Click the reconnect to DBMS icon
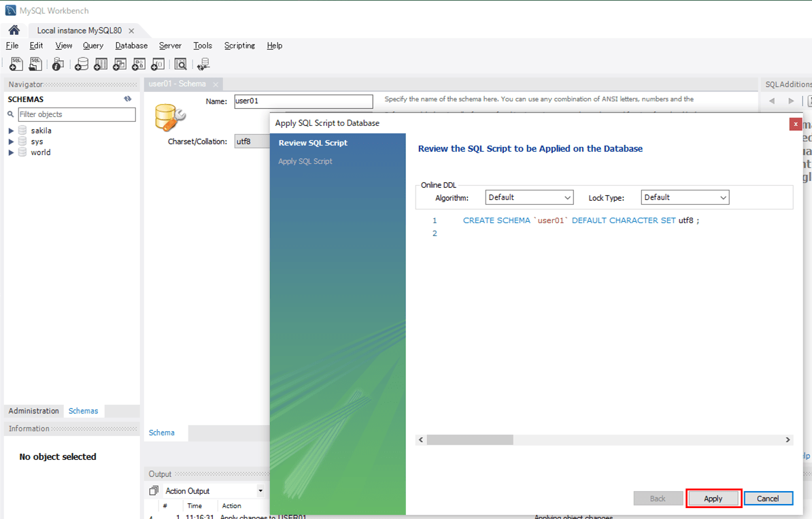 point(203,64)
